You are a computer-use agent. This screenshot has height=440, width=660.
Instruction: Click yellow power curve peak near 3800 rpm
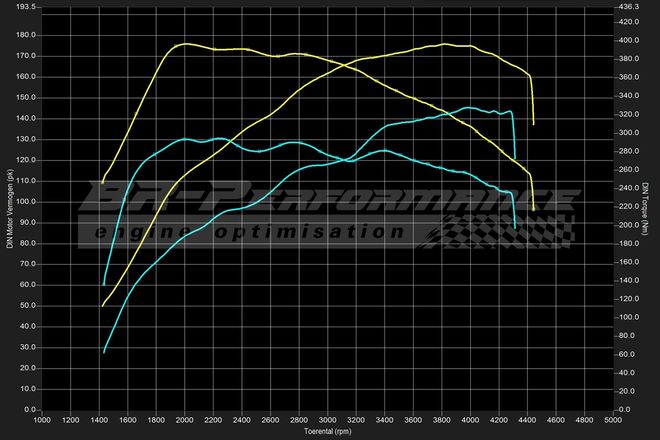pyautogui.click(x=445, y=44)
